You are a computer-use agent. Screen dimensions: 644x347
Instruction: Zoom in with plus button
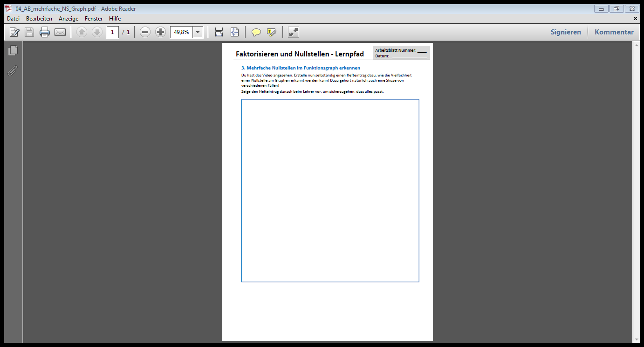tap(160, 32)
